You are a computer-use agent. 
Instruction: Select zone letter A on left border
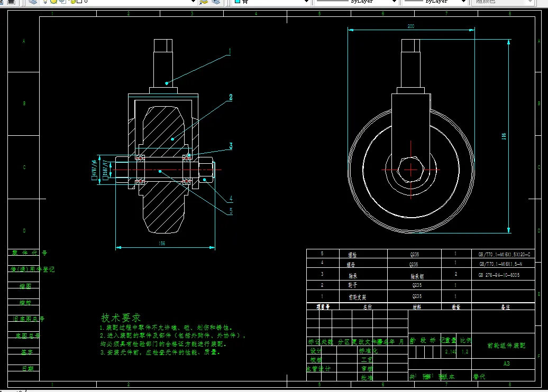point(24,41)
